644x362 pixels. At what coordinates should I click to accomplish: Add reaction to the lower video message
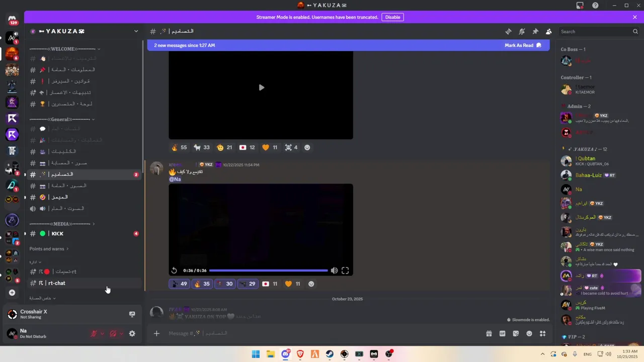pos(311,284)
